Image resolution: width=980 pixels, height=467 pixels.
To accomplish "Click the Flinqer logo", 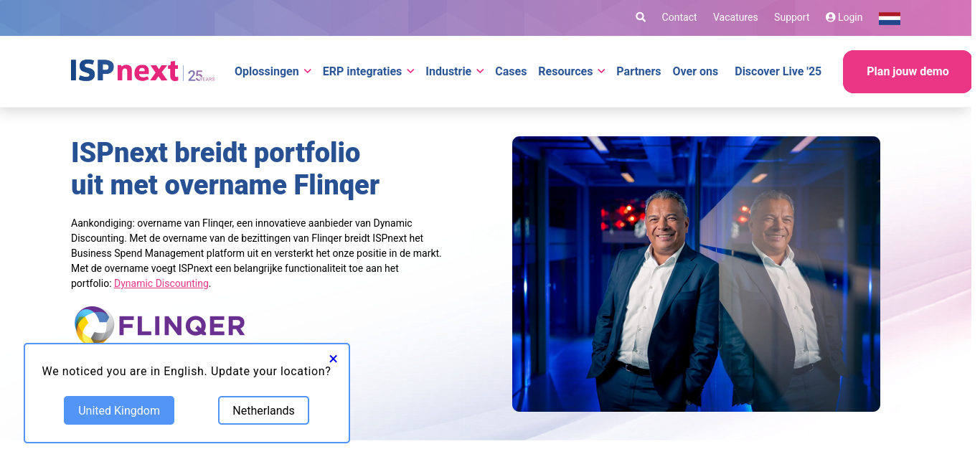I will (x=160, y=326).
